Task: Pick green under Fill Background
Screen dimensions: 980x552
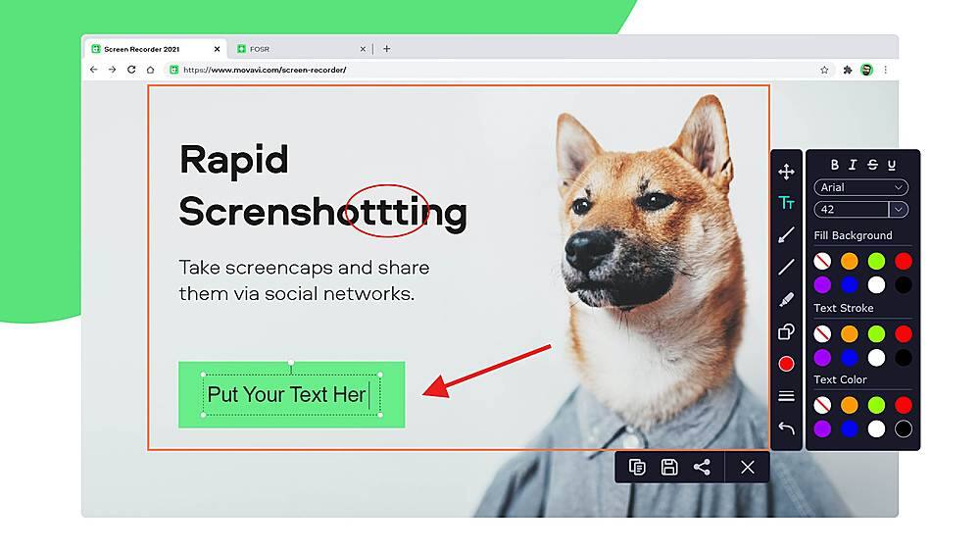Action: click(876, 261)
